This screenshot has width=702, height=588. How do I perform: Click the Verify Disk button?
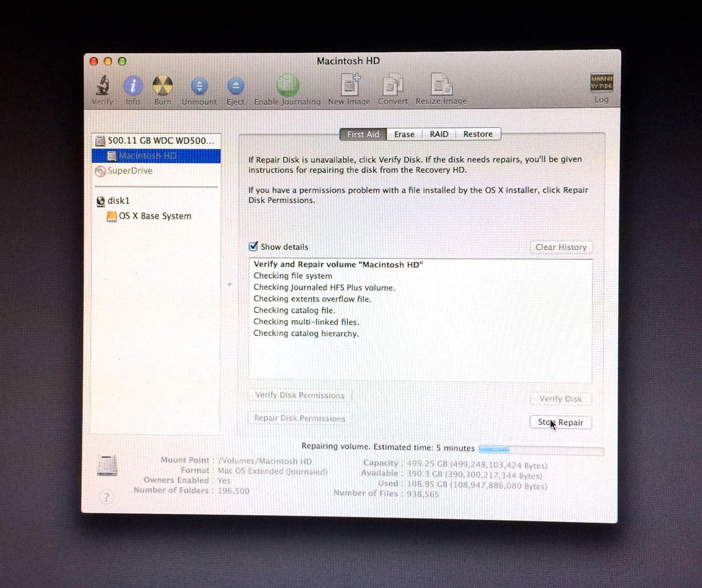tap(561, 399)
